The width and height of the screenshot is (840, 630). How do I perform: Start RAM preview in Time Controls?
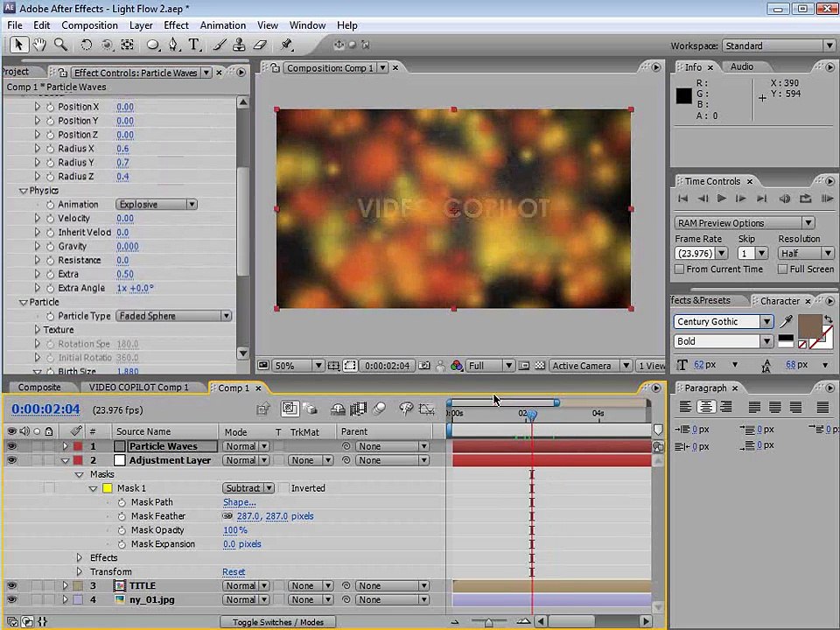pos(827,199)
